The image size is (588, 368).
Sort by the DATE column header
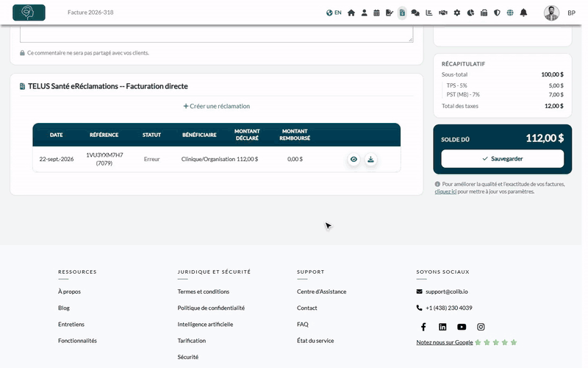pyautogui.click(x=57, y=135)
